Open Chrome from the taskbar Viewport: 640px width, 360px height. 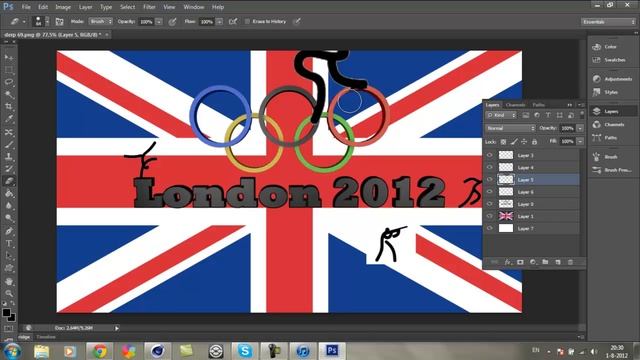pyautogui.click(x=99, y=351)
